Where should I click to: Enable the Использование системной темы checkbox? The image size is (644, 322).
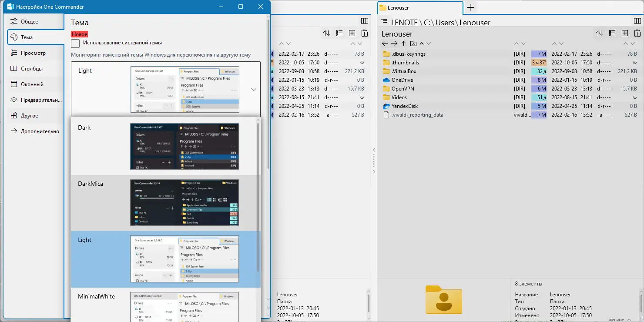pos(75,43)
